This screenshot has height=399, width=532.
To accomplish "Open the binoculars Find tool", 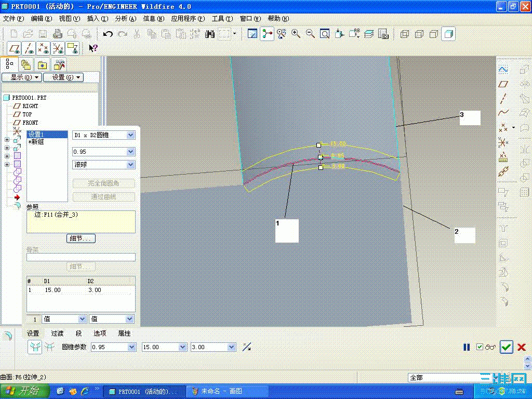I will pyautogui.click(x=210, y=34).
